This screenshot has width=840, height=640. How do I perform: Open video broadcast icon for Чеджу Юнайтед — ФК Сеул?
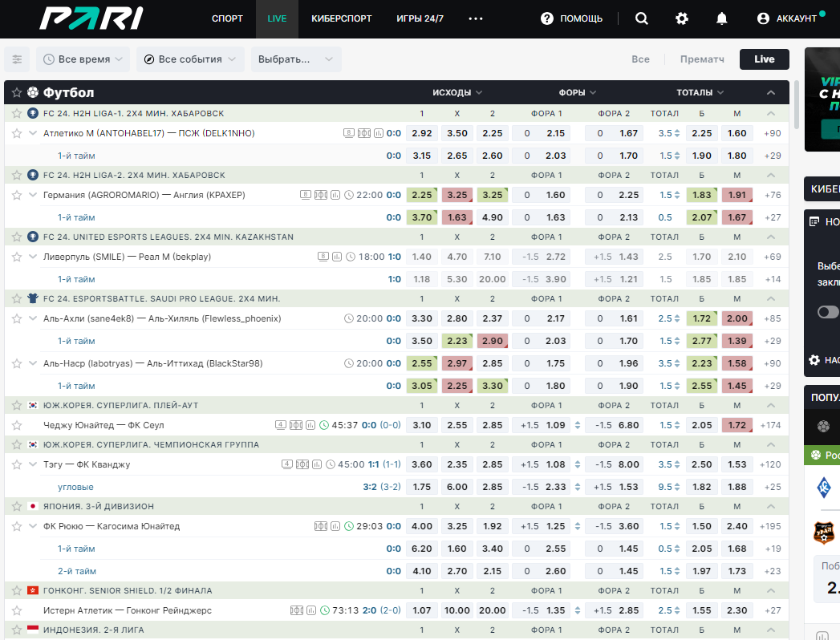[x=281, y=425]
